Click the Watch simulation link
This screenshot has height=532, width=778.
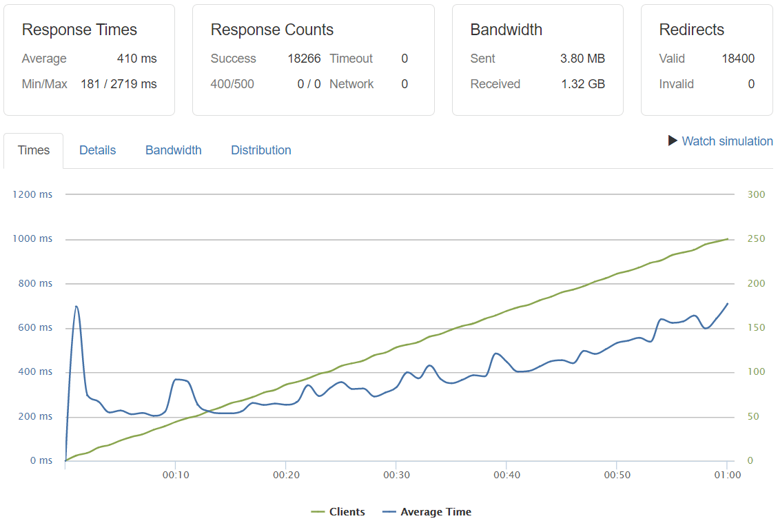point(727,141)
